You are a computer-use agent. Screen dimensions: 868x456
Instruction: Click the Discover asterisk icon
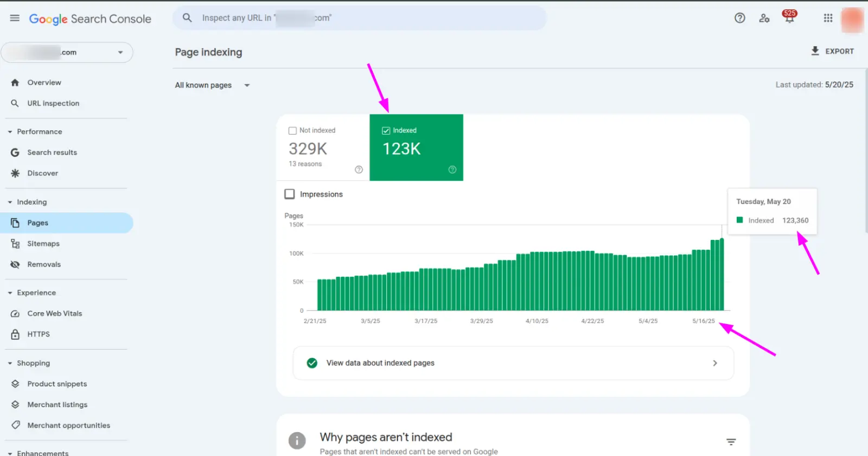(15, 173)
